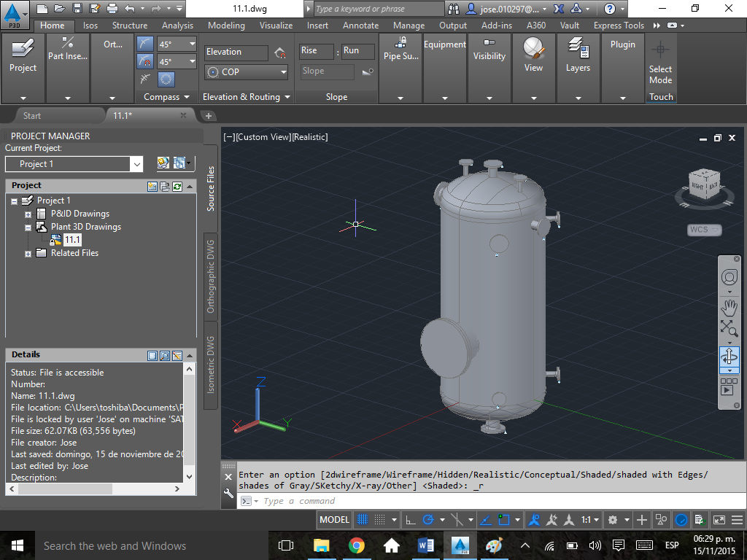747x560 pixels.
Task: Toggle Polar tracking in status bar
Action: click(427, 519)
